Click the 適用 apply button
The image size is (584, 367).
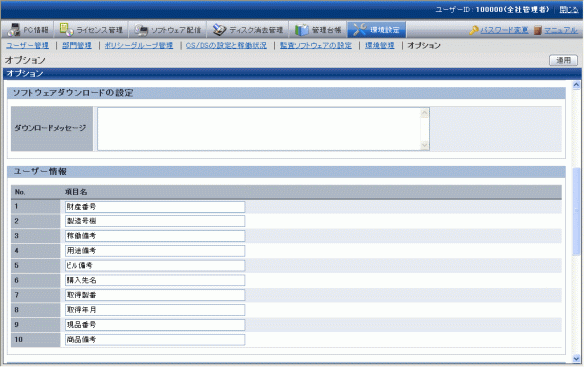click(x=563, y=60)
